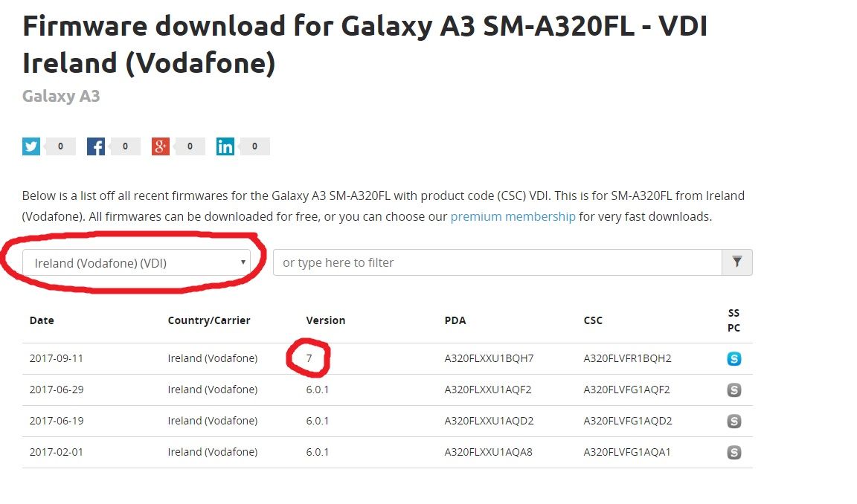Image resolution: width=857 pixels, height=504 pixels.
Task: Share the page via Google Plus icon
Action: coord(160,146)
